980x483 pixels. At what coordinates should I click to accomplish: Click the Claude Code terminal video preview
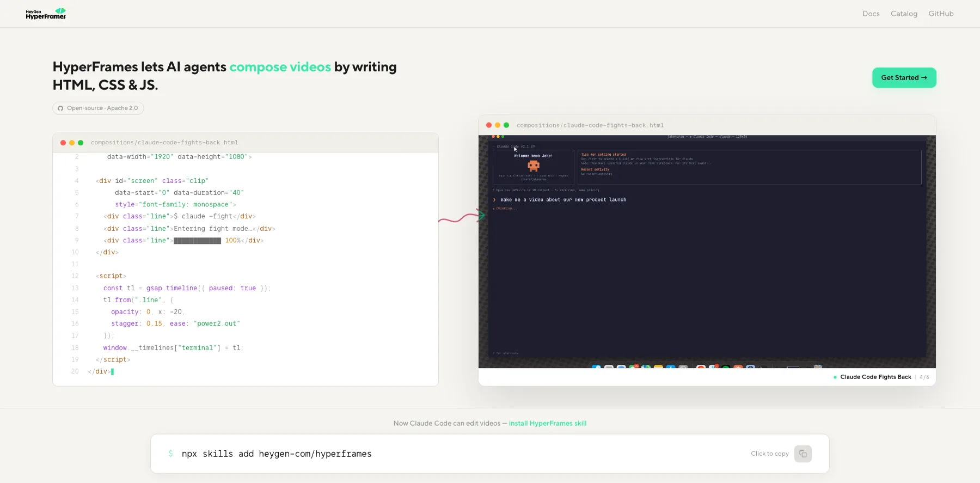(707, 252)
